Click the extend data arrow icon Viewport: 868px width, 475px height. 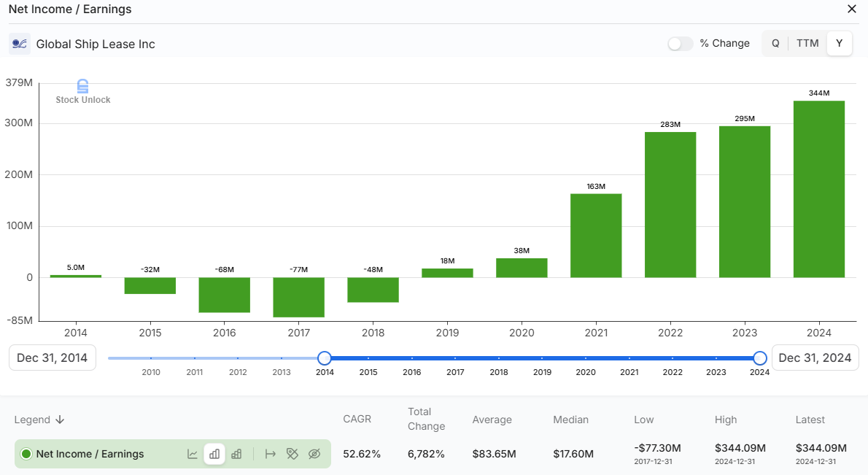[x=270, y=454]
